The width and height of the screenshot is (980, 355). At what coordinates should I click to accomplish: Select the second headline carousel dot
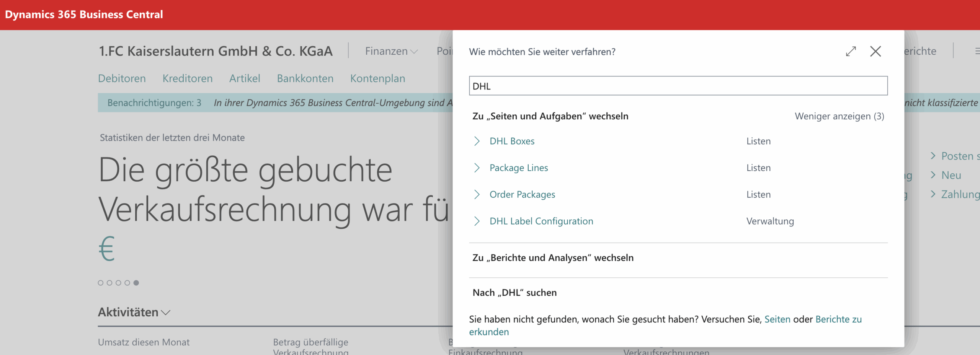tap(109, 283)
